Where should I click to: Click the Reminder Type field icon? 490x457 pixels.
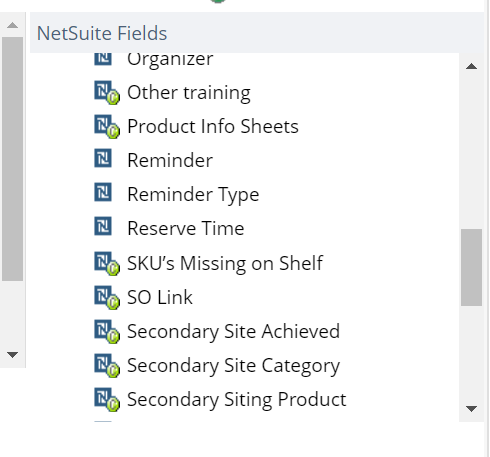103,192
